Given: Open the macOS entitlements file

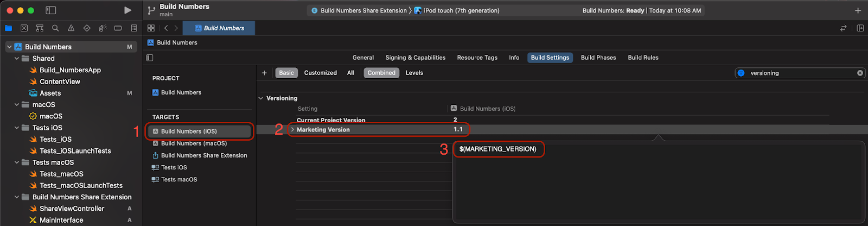Looking at the screenshot, I should pyautogui.click(x=51, y=116).
